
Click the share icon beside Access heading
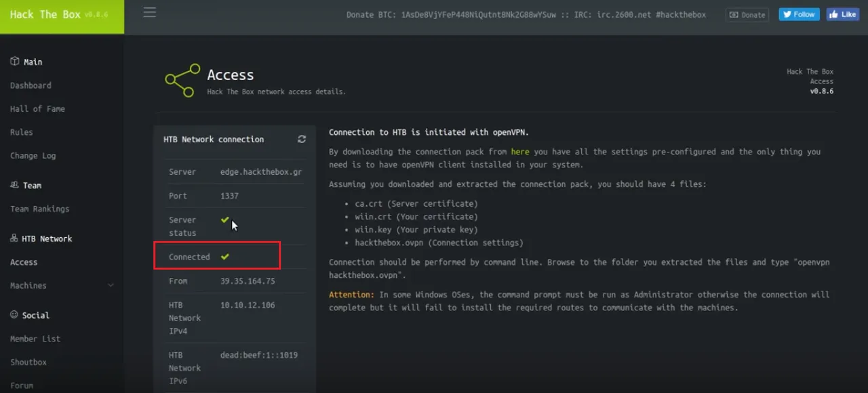click(182, 80)
